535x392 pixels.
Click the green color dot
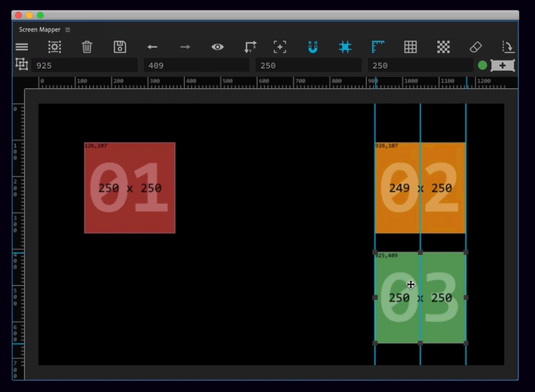pyautogui.click(x=482, y=65)
